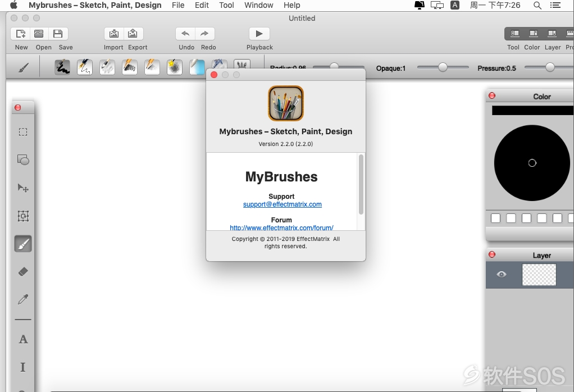This screenshot has width=574, height=392.
Task: Open the File menu
Action: (x=178, y=5)
